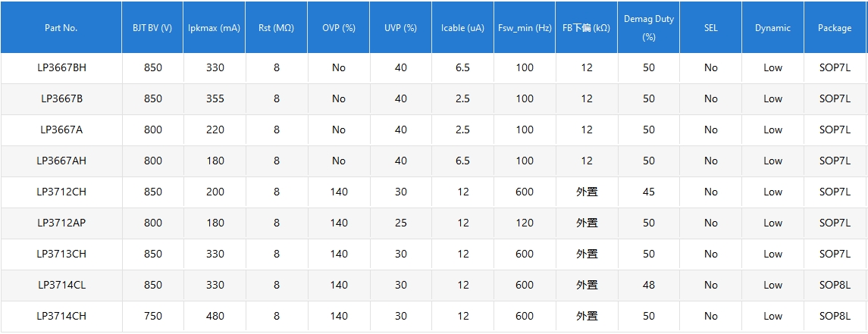The height and width of the screenshot is (334, 868).
Task: Open the LP3667B part entry
Action: [61, 98]
